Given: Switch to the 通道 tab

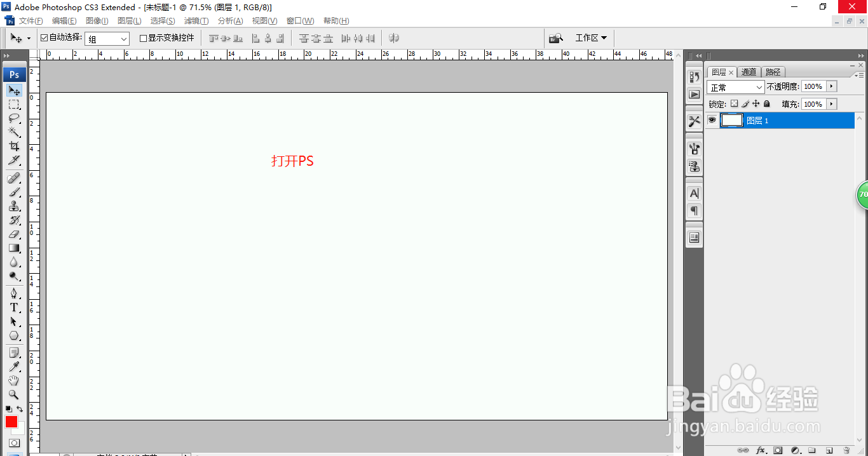Looking at the screenshot, I should click(x=749, y=72).
